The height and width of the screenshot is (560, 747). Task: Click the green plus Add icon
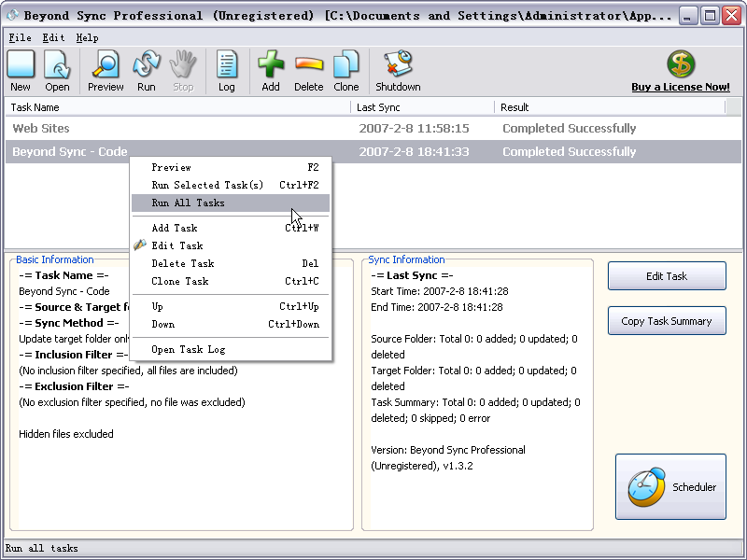(x=271, y=64)
